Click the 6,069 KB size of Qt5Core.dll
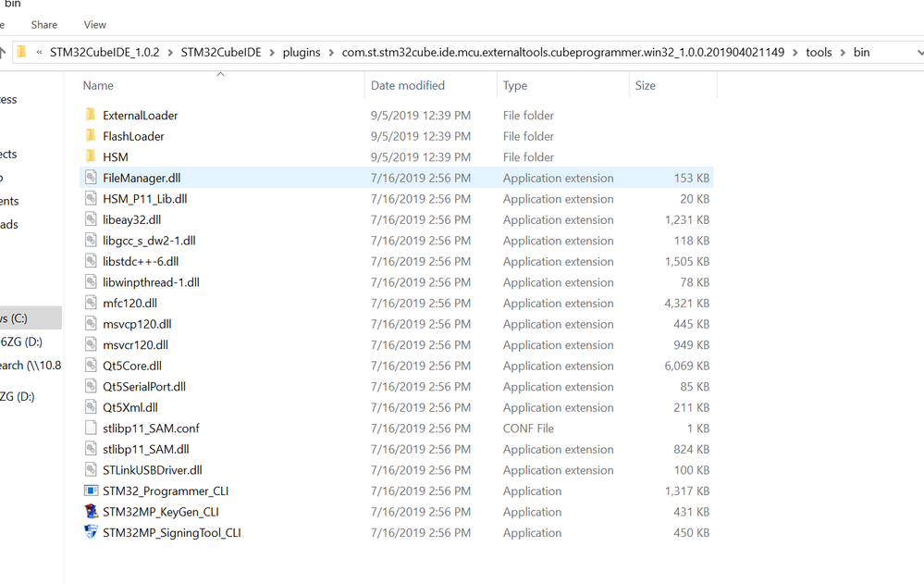This screenshot has width=924, height=584. (686, 366)
